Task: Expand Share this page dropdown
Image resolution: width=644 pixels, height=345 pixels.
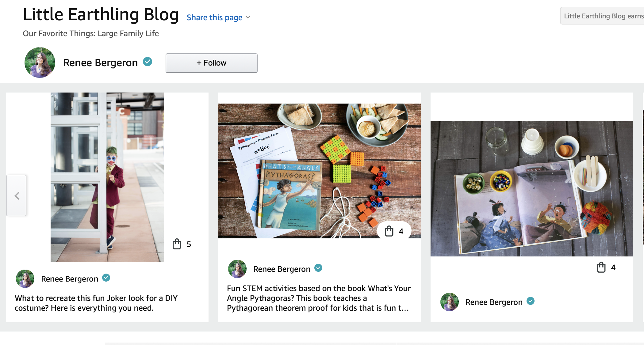Action: tap(218, 17)
